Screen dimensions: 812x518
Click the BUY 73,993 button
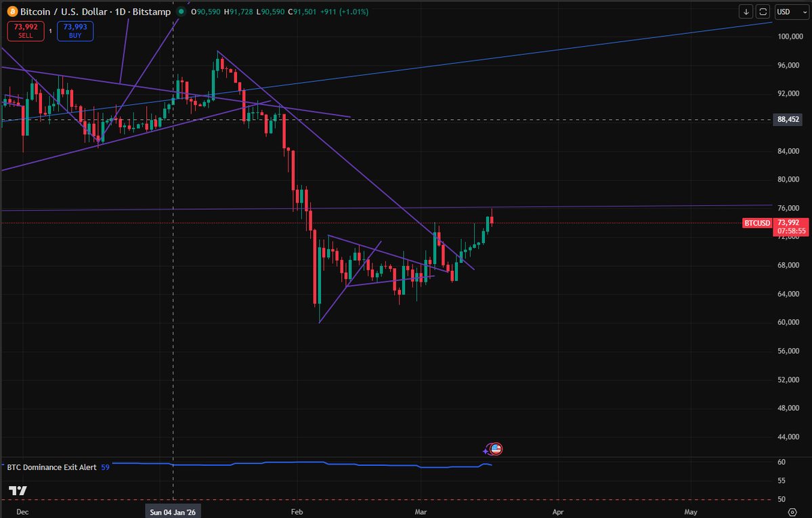pos(75,31)
